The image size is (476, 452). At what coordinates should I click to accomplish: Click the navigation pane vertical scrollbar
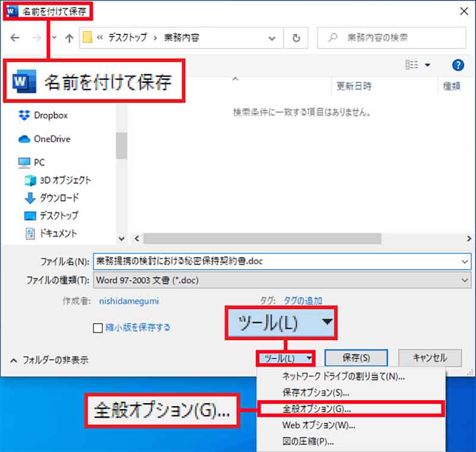point(121,145)
